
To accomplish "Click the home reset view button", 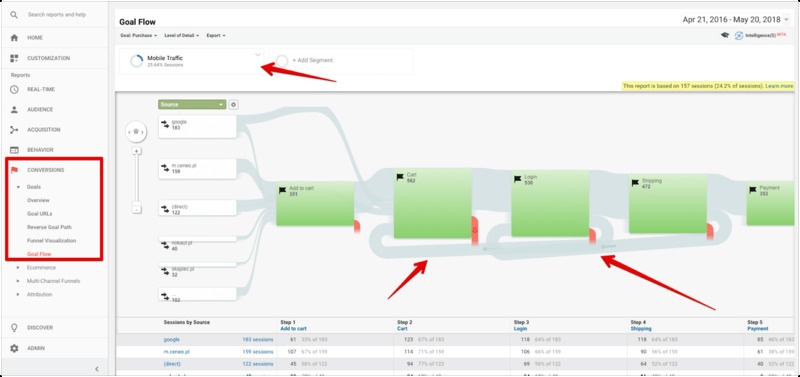I will coord(136,132).
